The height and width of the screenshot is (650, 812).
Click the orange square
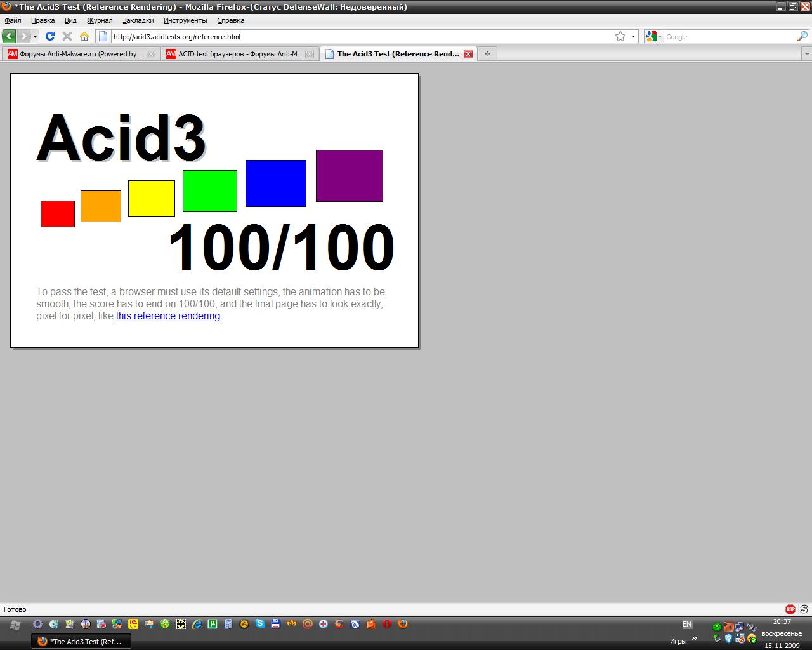tap(101, 206)
